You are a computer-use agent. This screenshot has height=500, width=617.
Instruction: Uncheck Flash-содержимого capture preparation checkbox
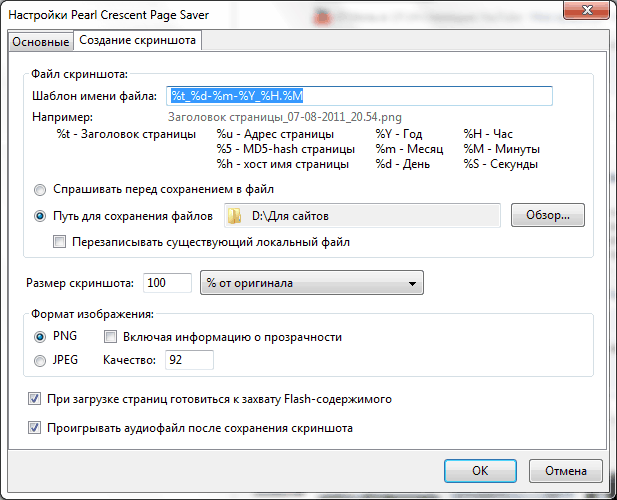point(34,399)
